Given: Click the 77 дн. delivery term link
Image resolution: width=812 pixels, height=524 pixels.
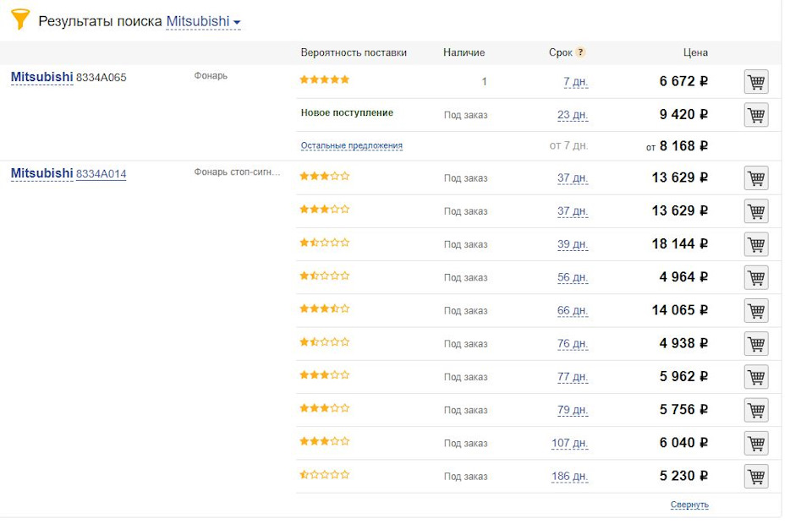Looking at the screenshot, I should click(x=573, y=377).
